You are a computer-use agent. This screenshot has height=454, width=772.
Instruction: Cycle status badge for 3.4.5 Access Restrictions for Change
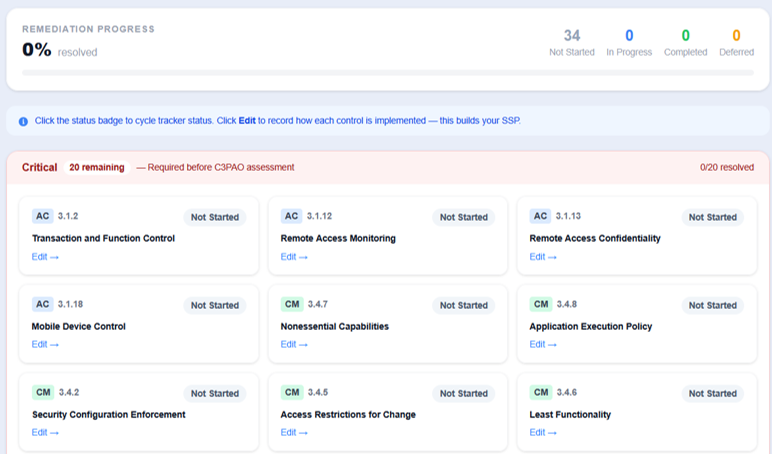point(464,393)
